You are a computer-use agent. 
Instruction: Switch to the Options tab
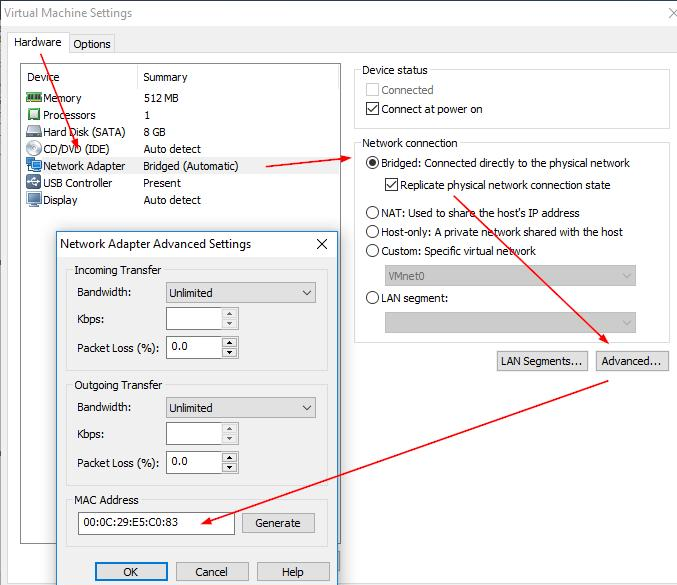coord(92,44)
